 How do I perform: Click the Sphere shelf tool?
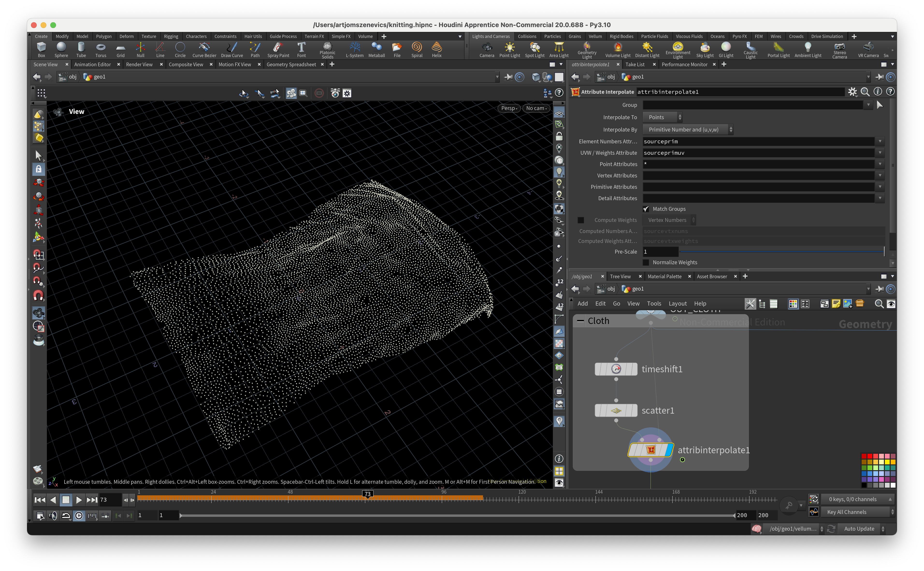pyautogui.click(x=61, y=50)
